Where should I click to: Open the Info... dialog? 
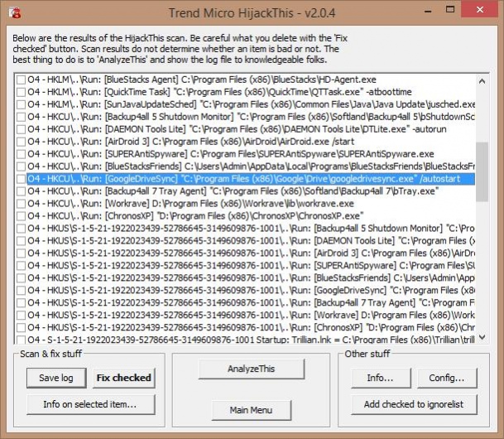[381, 378]
